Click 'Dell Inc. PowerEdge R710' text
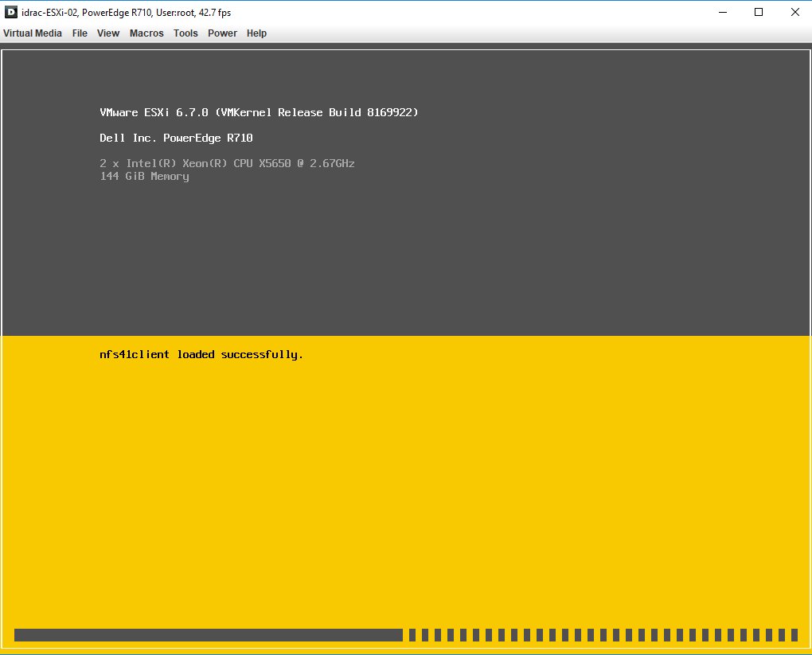 pos(176,138)
